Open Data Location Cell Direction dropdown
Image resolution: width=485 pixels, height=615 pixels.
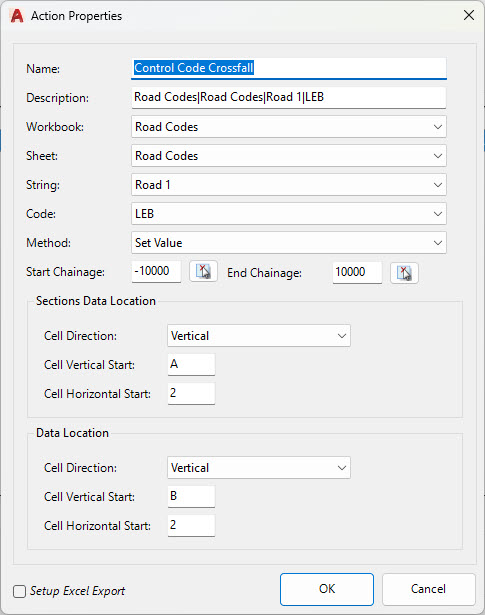tap(259, 468)
